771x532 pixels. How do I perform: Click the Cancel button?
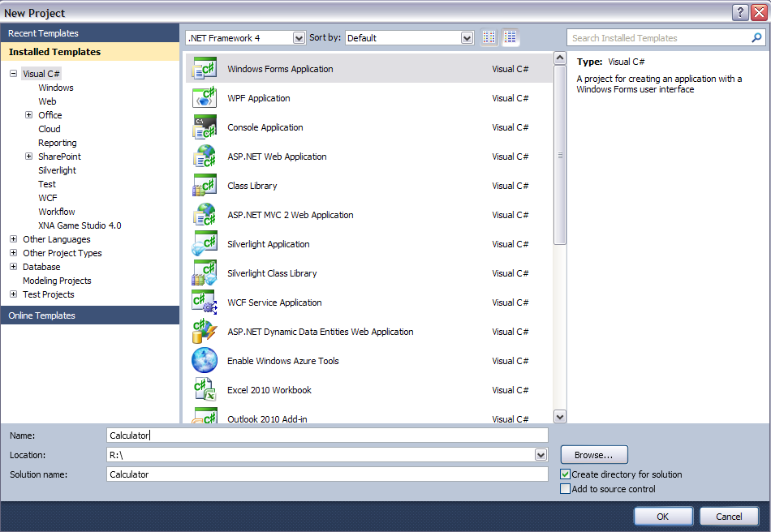[729, 517]
